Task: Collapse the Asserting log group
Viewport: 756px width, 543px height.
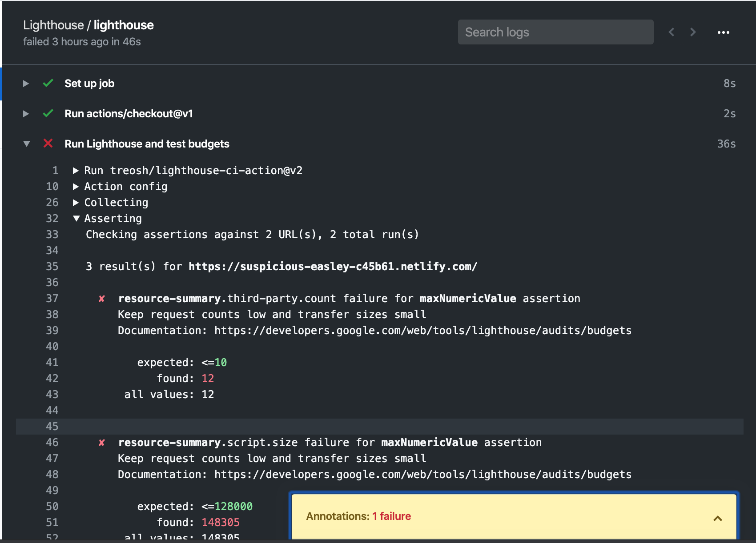Action: [76, 219]
